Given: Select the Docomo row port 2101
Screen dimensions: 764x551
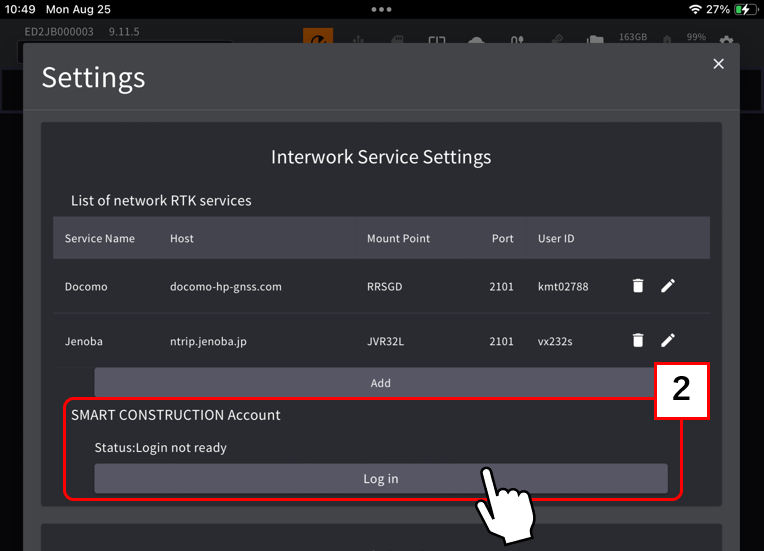Looking at the screenshot, I should click(501, 286).
